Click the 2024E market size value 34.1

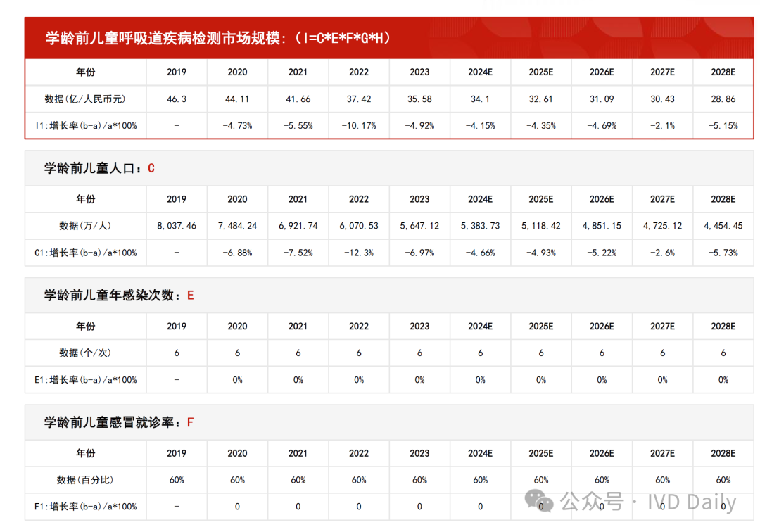tap(480, 99)
